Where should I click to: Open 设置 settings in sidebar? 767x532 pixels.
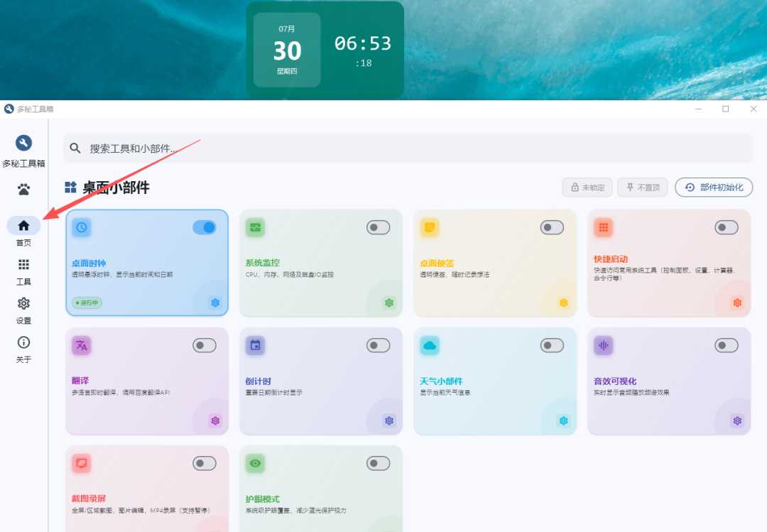pos(23,311)
